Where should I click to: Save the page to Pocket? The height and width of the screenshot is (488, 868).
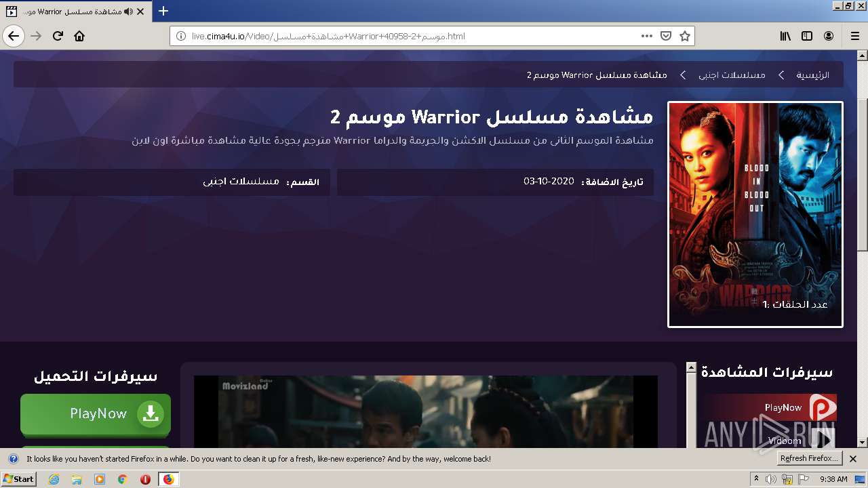(x=666, y=36)
